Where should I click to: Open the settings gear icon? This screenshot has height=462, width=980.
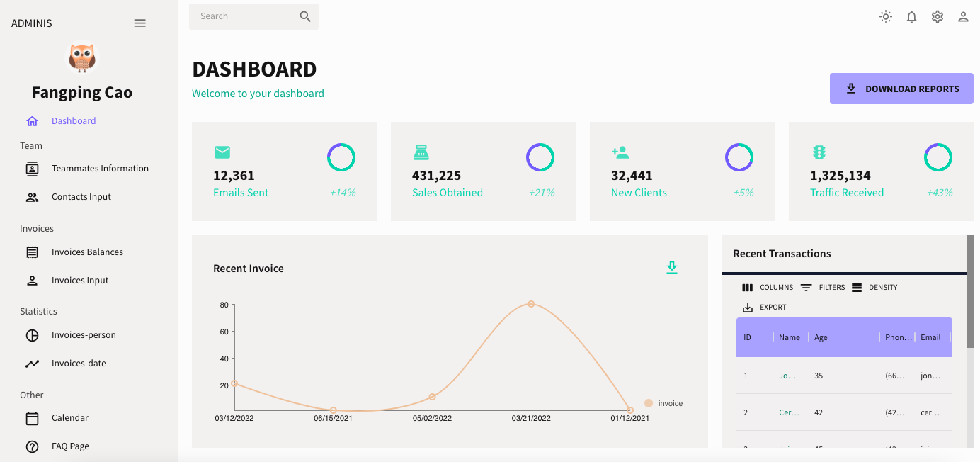coord(938,16)
